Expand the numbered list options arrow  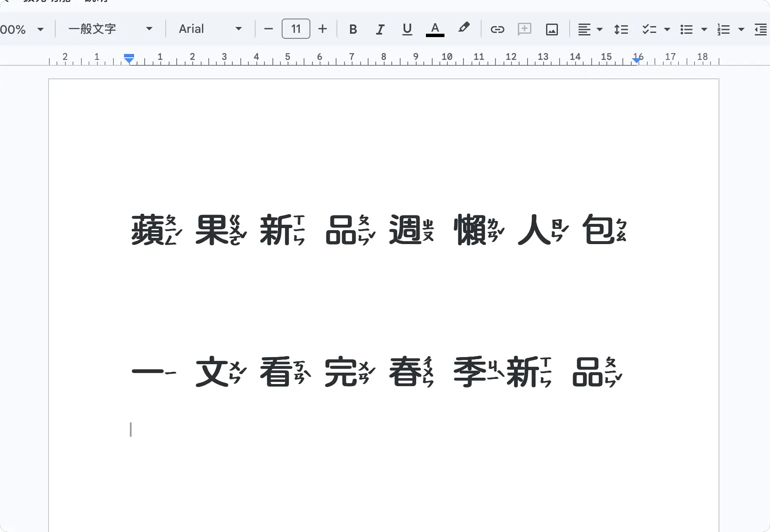[x=741, y=29]
